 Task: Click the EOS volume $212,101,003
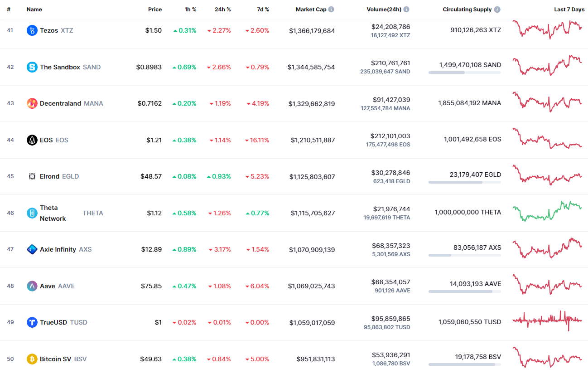pyautogui.click(x=390, y=136)
